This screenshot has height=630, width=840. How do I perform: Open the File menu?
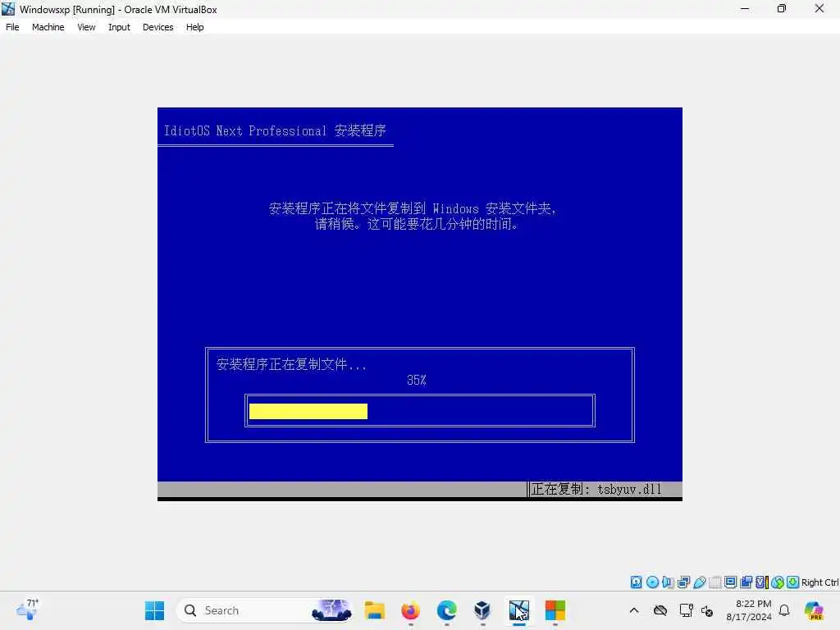12,27
